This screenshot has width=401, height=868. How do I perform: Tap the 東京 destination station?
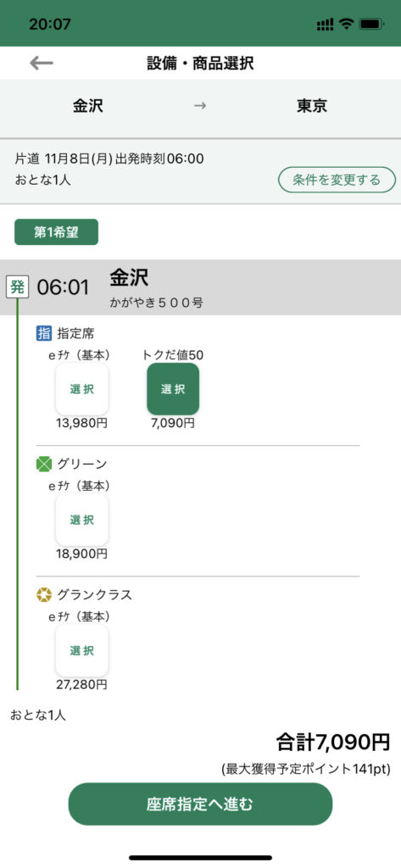(x=312, y=106)
